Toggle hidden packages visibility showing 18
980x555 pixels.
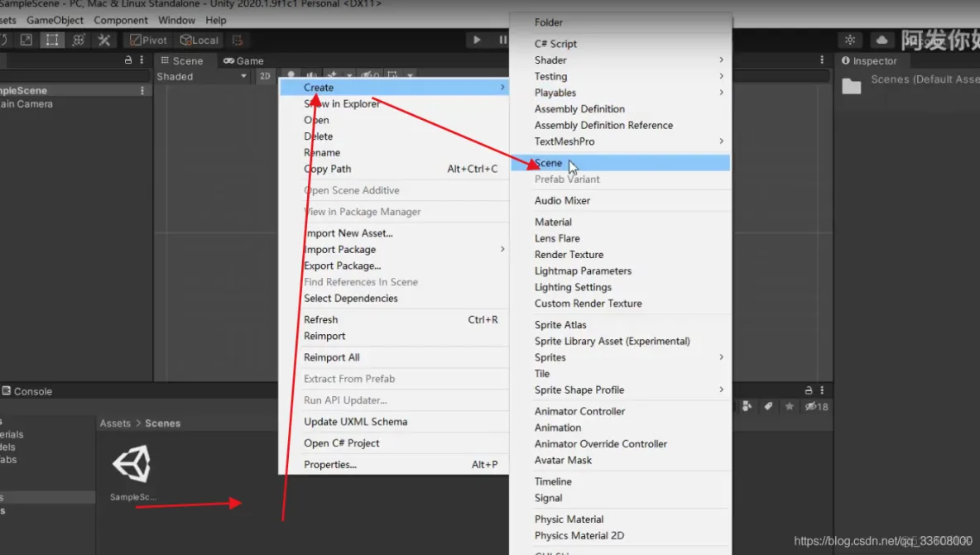(x=816, y=406)
